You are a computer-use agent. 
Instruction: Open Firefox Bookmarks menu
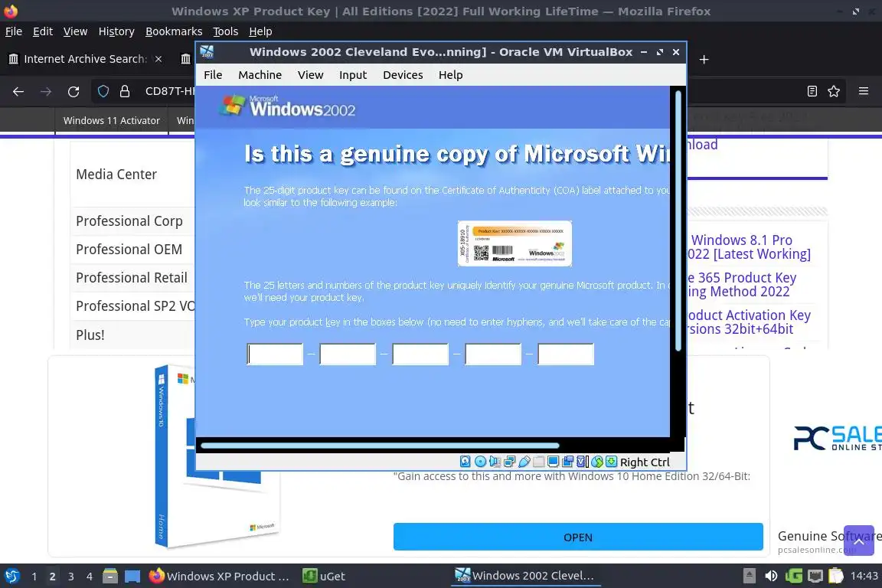[x=174, y=31]
